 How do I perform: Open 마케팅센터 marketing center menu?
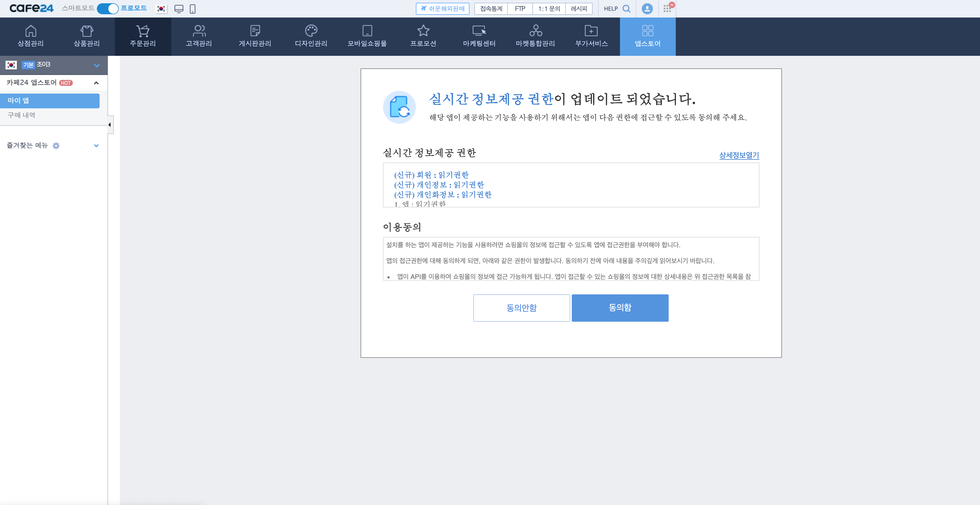tap(479, 36)
